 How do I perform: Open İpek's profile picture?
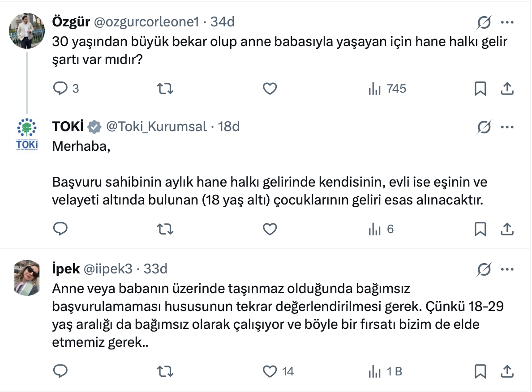tap(27, 277)
